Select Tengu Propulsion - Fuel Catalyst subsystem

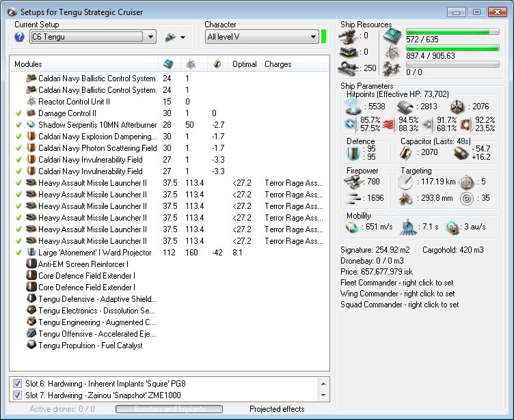169,346
